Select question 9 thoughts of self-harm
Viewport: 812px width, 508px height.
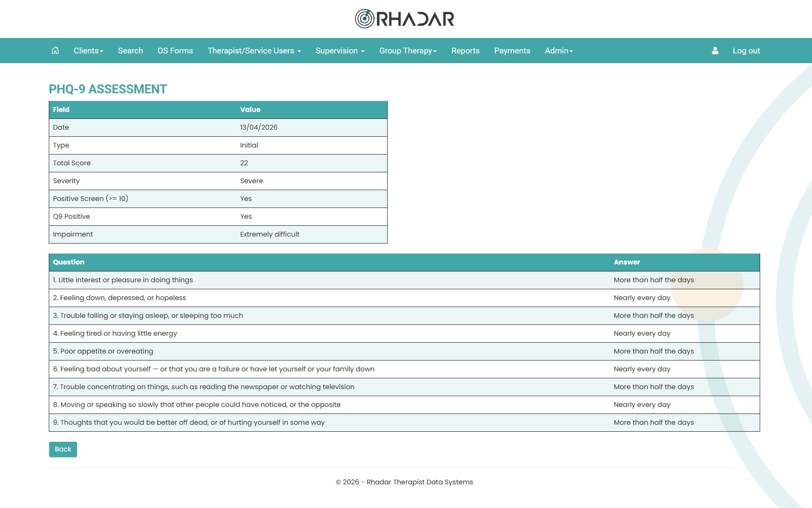click(189, 422)
